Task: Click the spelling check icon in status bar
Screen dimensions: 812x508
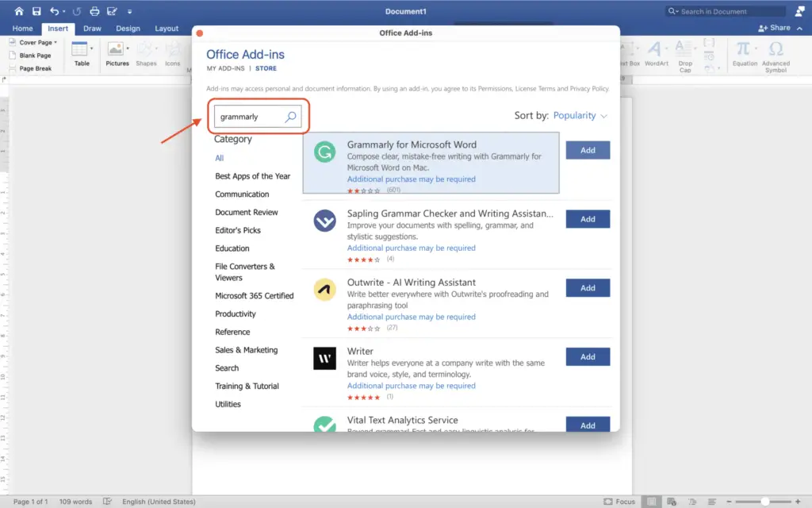Action: (107, 502)
